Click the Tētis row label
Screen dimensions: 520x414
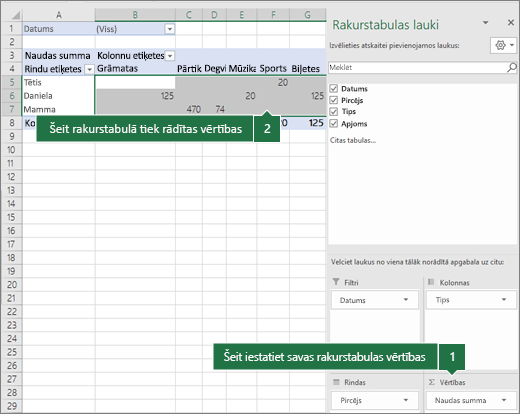tap(59, 82)
